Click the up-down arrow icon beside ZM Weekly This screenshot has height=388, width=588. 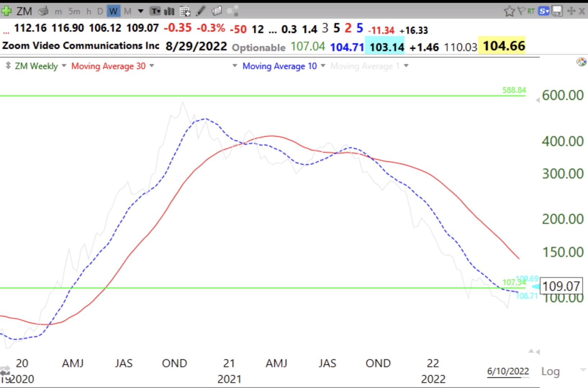pos(8,66)
